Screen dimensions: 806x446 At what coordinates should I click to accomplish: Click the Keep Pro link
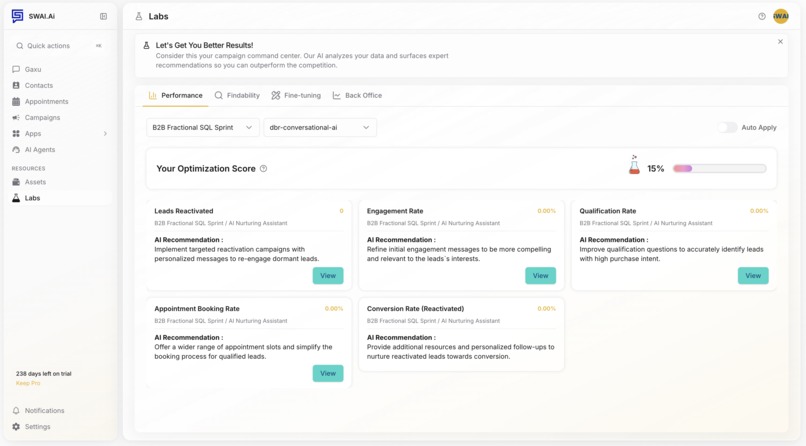28,383
